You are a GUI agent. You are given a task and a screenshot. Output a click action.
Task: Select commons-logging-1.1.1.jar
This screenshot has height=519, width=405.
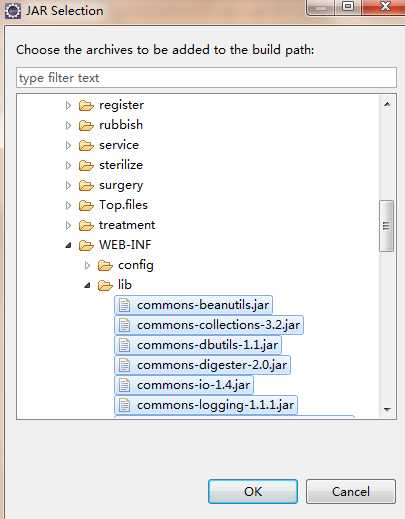(x=206, y=405)
